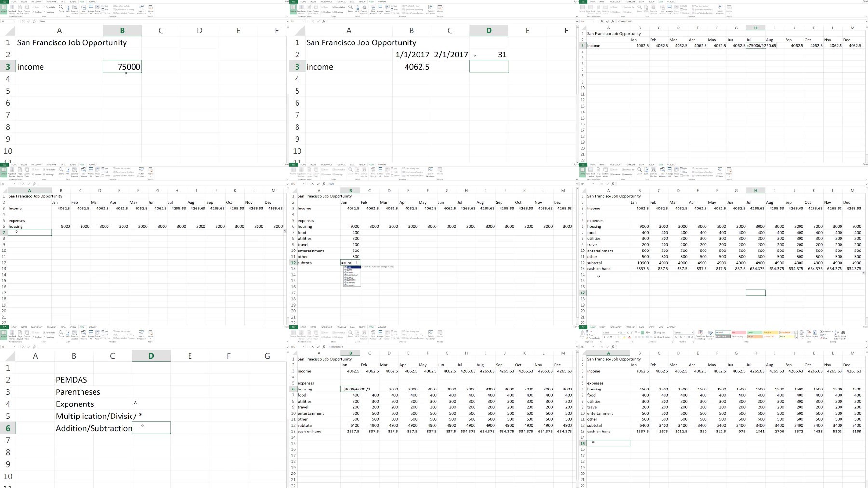Screen dimensions: 868x488
Task: Open General number format dropdown in HOME-tab window
Action: (x=692, y=333)
